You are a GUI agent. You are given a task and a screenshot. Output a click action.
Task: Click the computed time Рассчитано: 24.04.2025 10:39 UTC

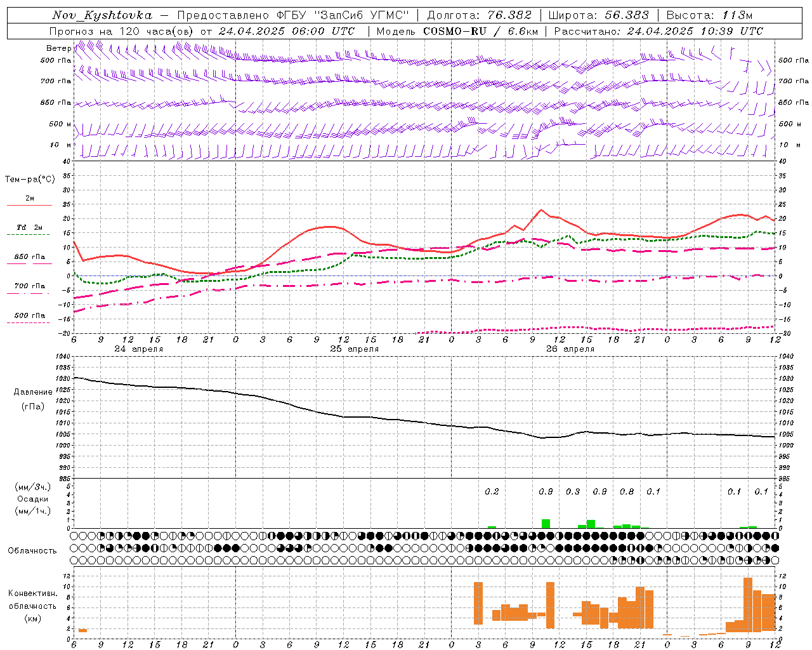658,31
